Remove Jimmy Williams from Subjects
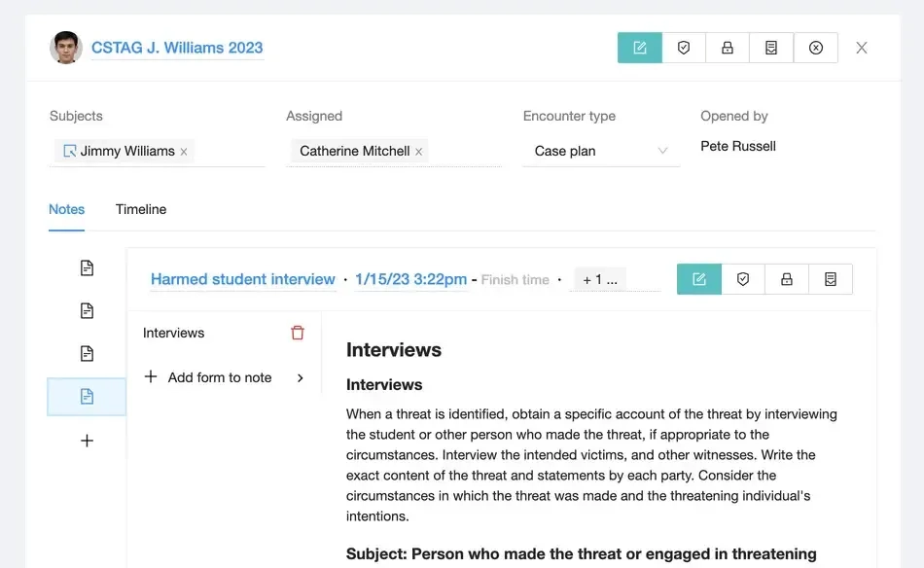924x568 pixels. (184, 152)
